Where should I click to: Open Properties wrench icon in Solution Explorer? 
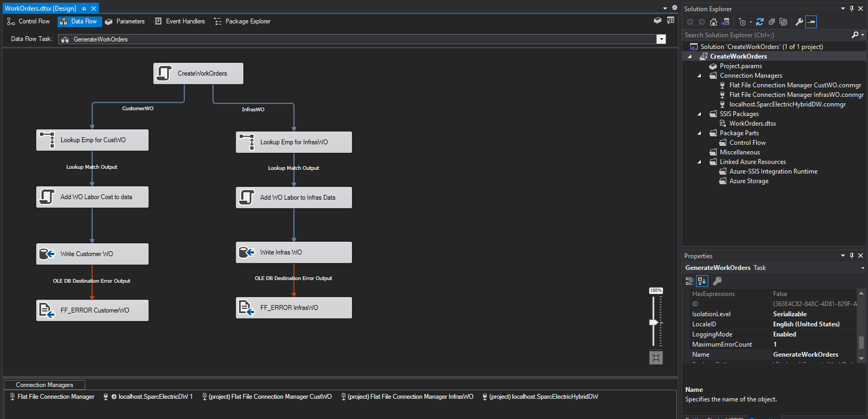(799, 22)
